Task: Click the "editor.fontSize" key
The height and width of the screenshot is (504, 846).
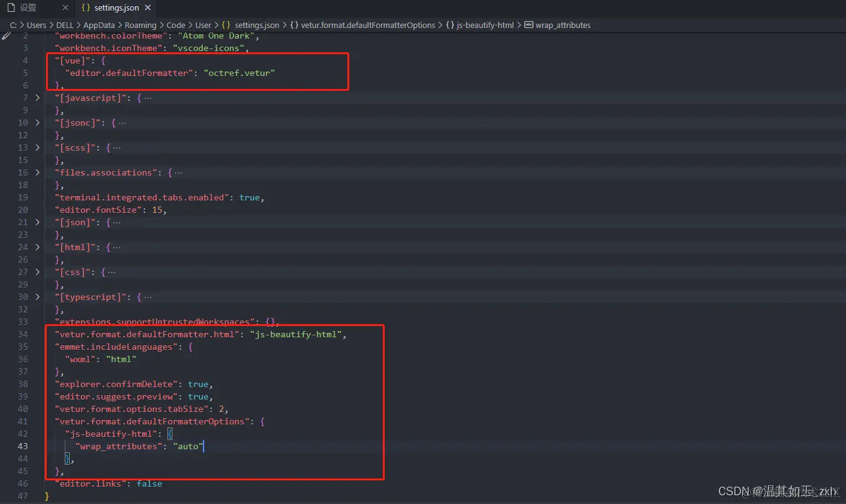Action: click(99, 210)
